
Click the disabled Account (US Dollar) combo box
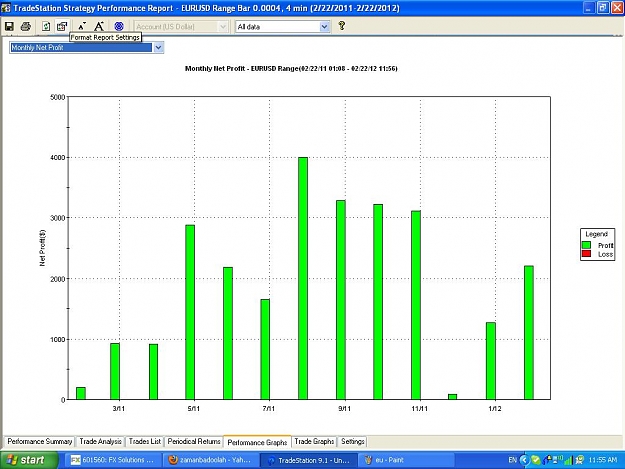[181, 27]
